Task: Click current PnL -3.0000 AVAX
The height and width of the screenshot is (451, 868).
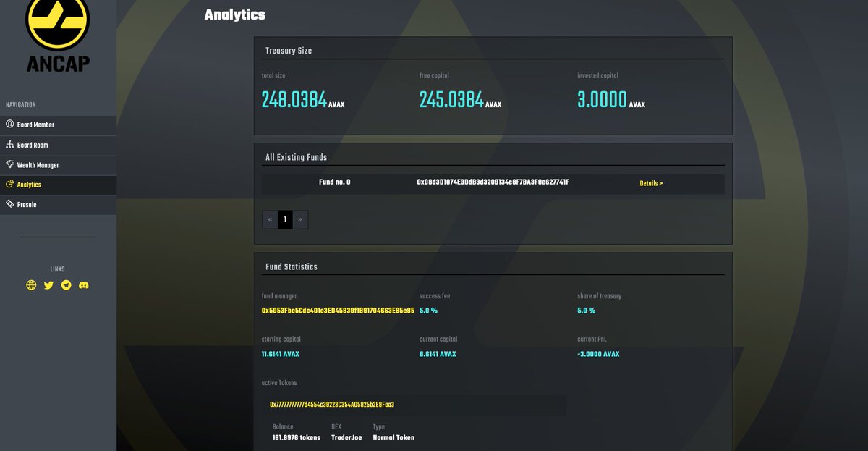Action: 598,354
